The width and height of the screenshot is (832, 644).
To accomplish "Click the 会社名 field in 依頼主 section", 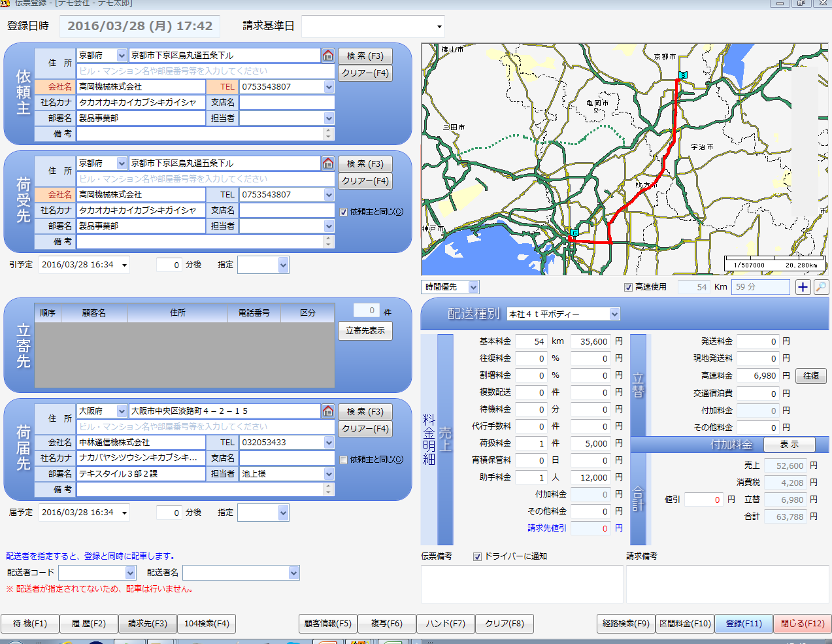I will pos(141,87).
